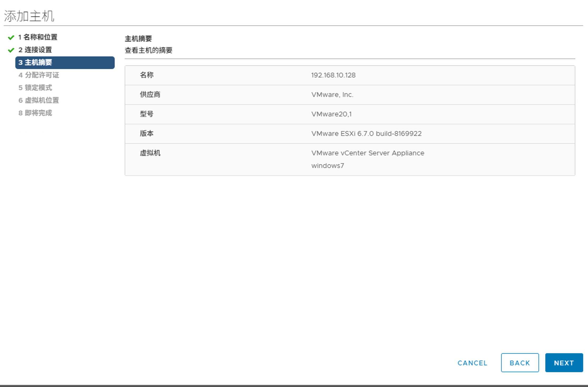Click the 型号 row label
Viewport: 588px width, 387px height.
146,114
